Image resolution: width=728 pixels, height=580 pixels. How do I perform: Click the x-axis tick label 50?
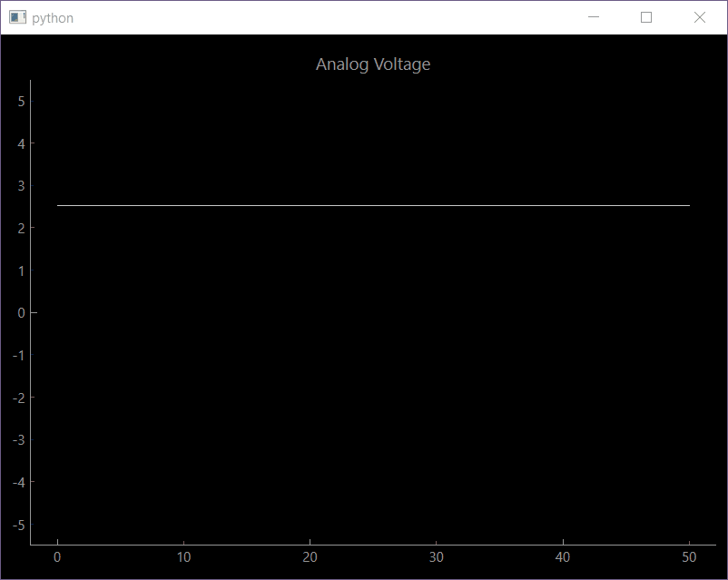[689, 558]
